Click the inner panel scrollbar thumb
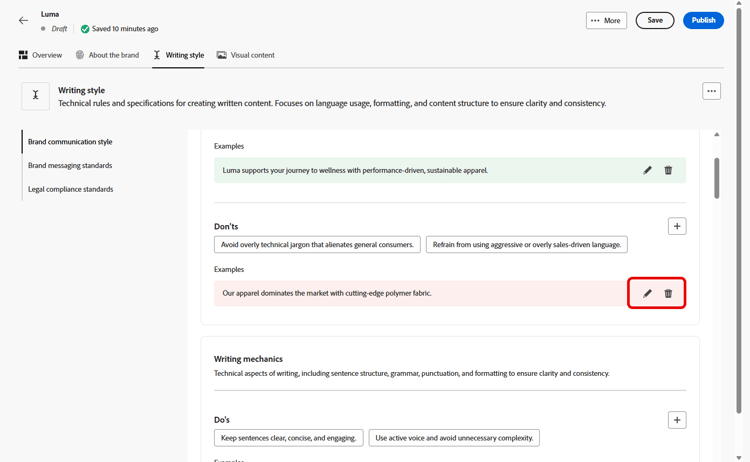The image size is (750, 462). click(x=717, y=177)
